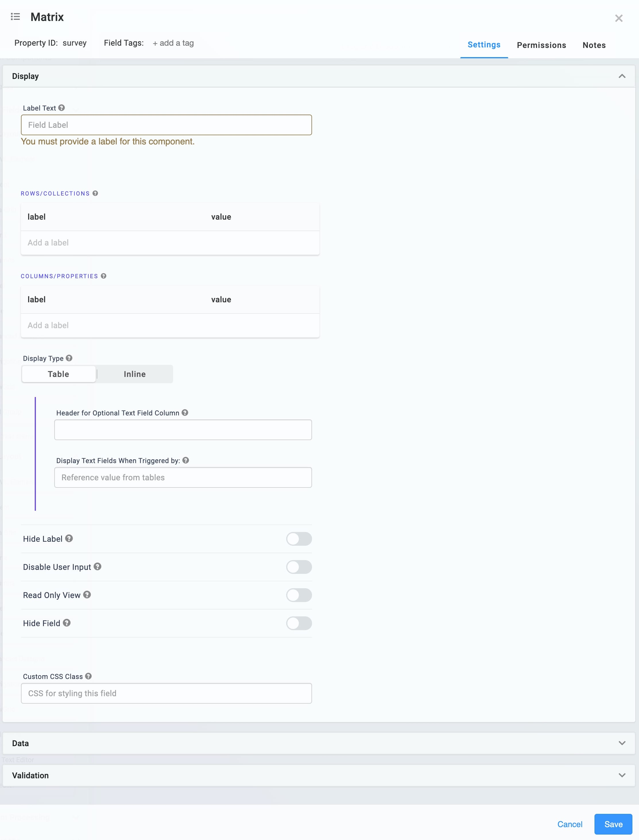
Task: Click the Save button
Action: pos(613,824)
